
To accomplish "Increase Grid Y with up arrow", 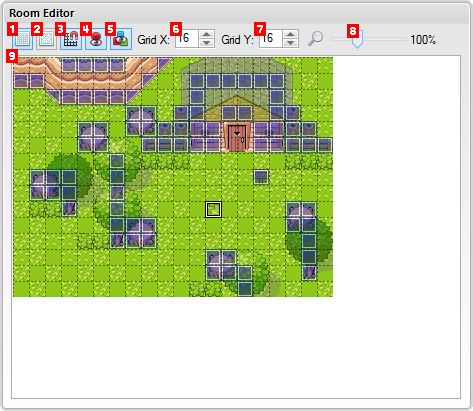I will pos(290,34).
